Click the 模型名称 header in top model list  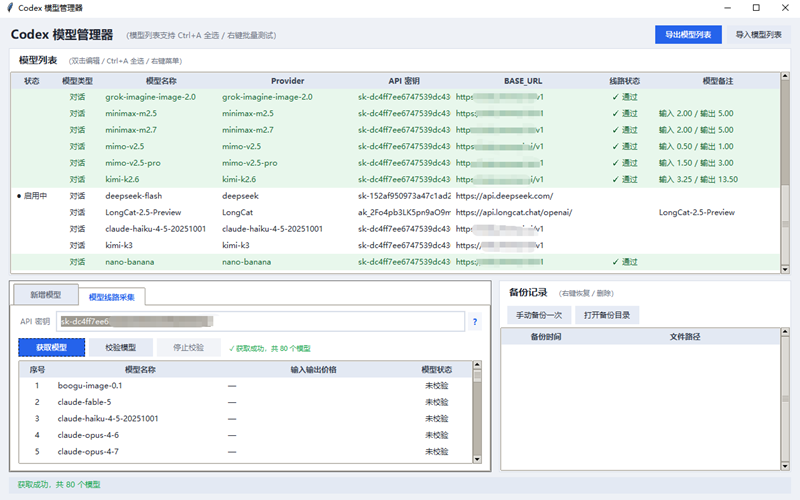[x=161, y=81]
